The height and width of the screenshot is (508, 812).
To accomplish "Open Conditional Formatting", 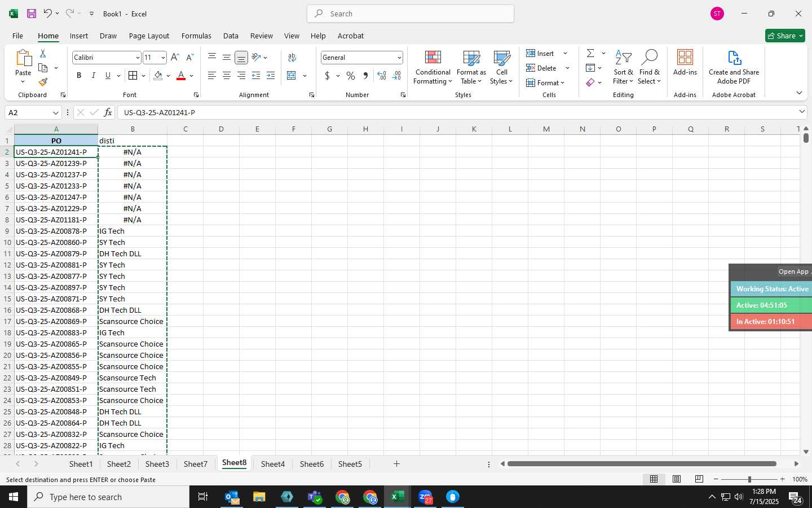I will tap(433, 67).
